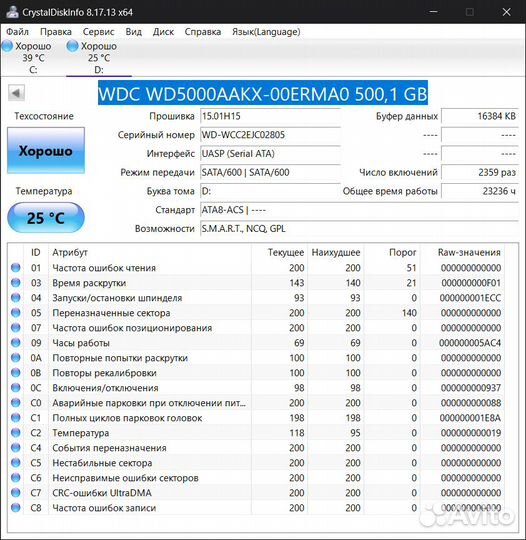Open the Справка menu
The height and width of the screenshot is (540, 526).
click(203, 32)
